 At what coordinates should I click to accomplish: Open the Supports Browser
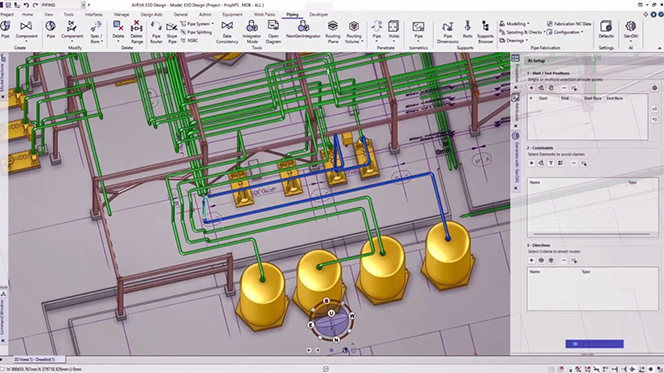tap(485, 32)
